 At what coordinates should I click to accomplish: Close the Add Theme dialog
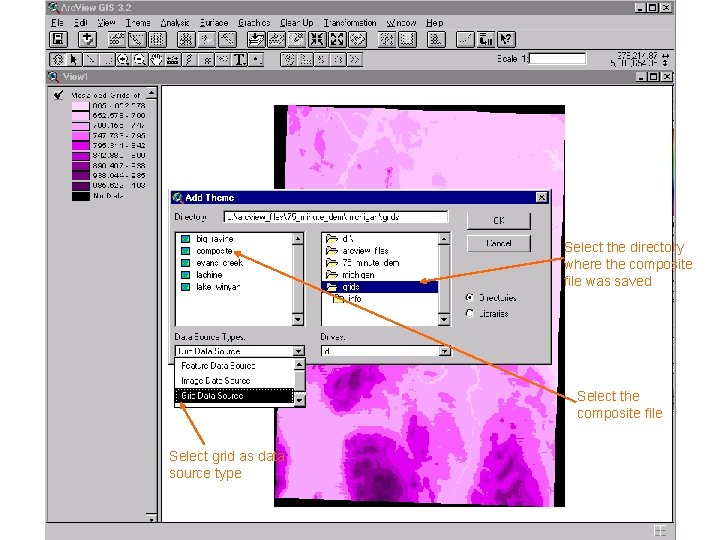(542, 197)
